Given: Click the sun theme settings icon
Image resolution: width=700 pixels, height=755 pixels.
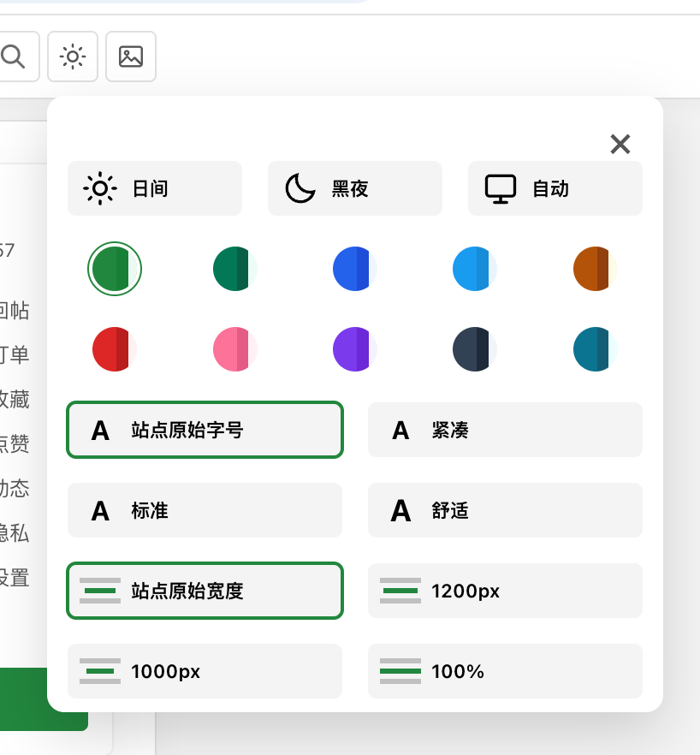Looking at the screenshot, I should 73,56.
